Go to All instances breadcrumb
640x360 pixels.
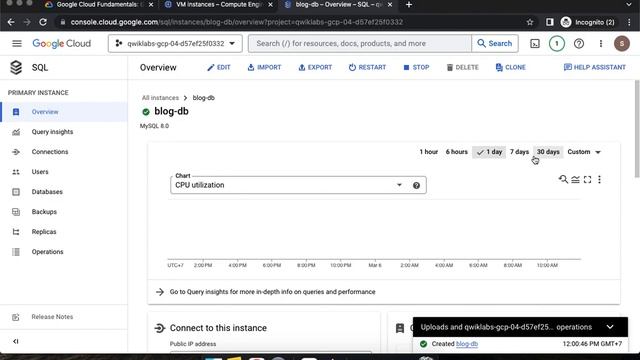pyautogui.click(x=160, y=98)
